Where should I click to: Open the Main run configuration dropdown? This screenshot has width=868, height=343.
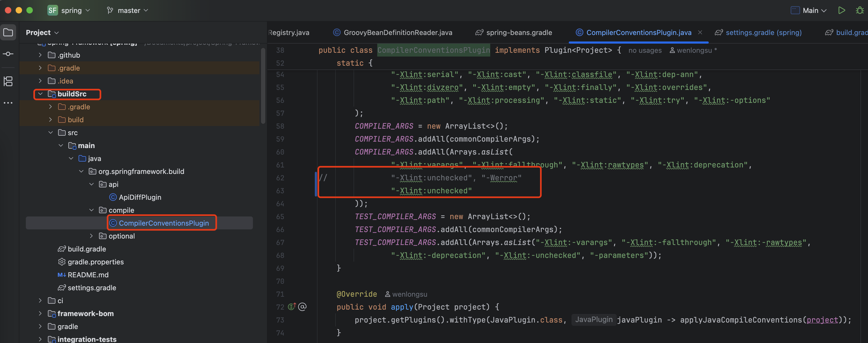pos(809,10)
